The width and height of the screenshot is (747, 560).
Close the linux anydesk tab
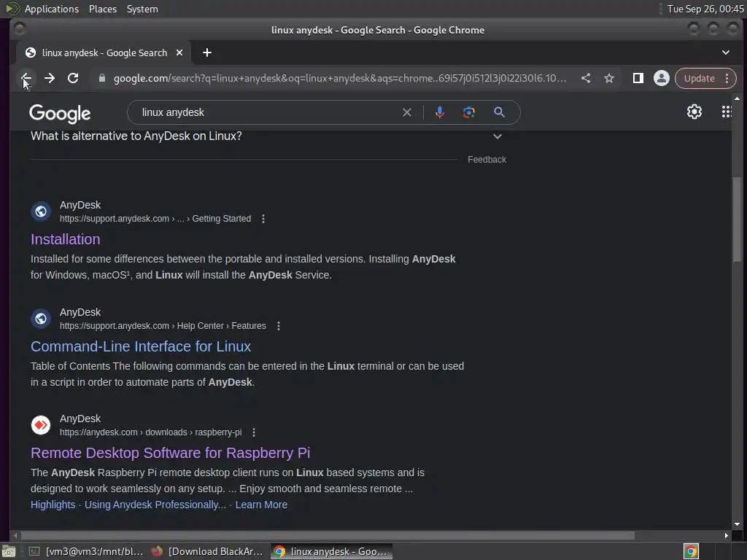[179, 52]
